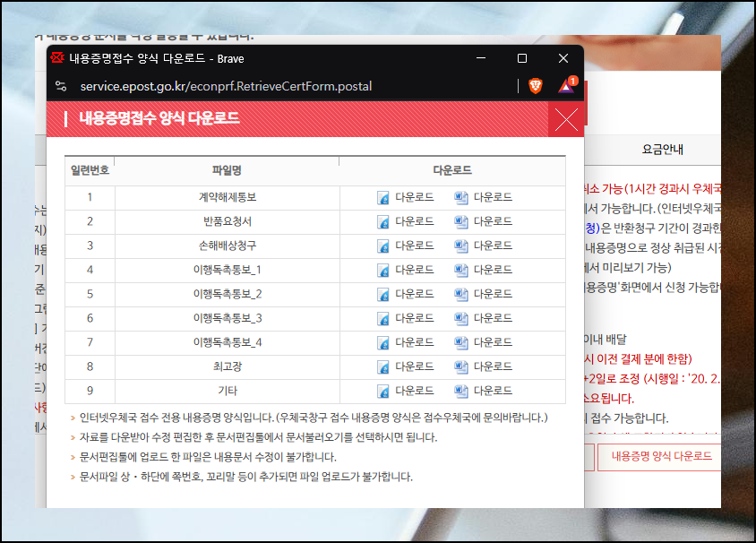The height and width of the screenshot is (543, 756).
Task: Click the 파일명 column header
Action: 228,171
